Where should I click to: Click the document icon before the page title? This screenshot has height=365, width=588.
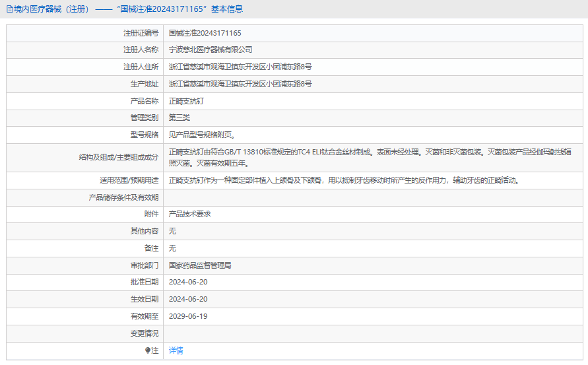9,9
